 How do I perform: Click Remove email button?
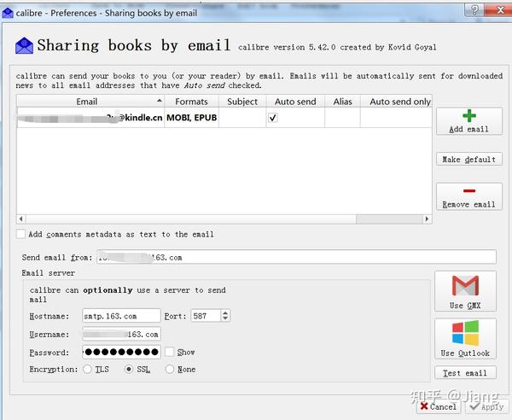point(468,196)
